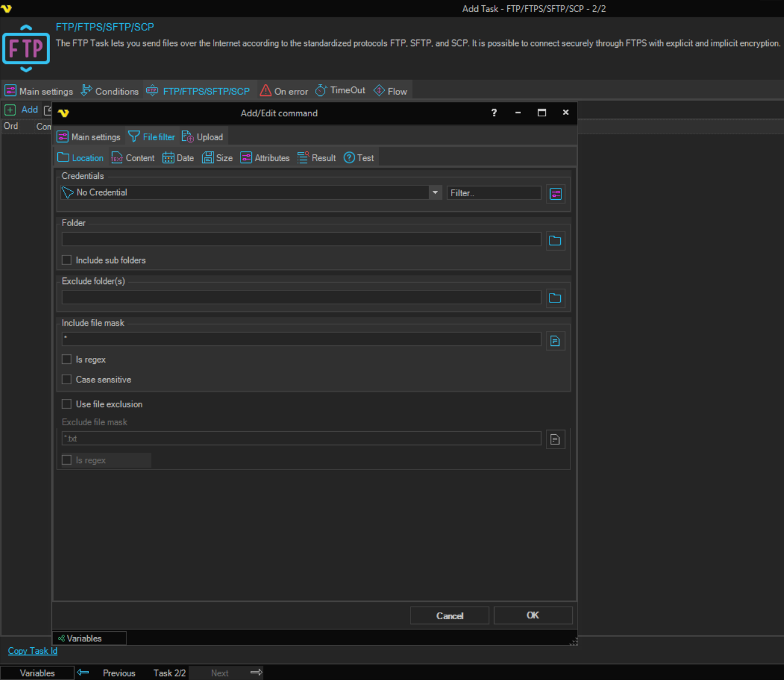The height and width of the screenshot is (680, 784).
Task: Enable Include sub folders checkbox
Action: [67, 260]
